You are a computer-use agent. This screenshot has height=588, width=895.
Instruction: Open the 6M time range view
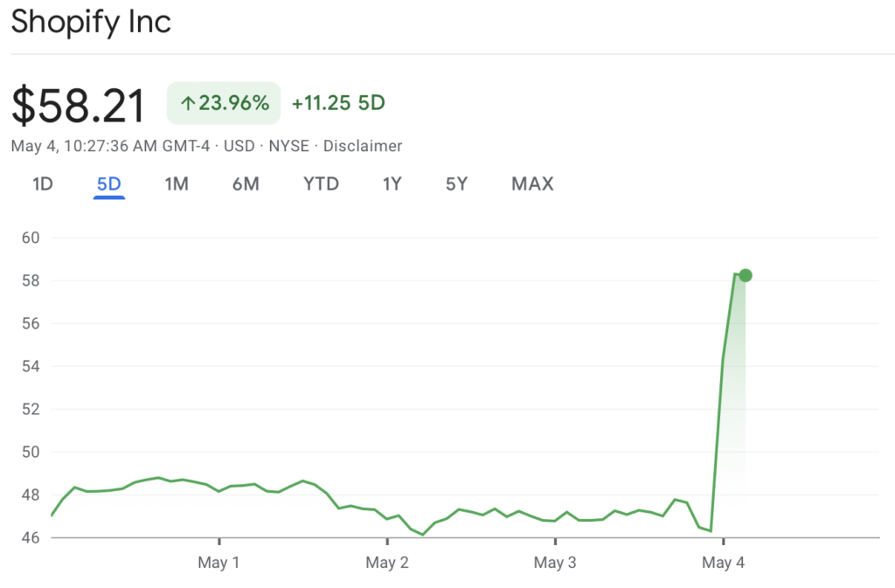tap(246, 183)
